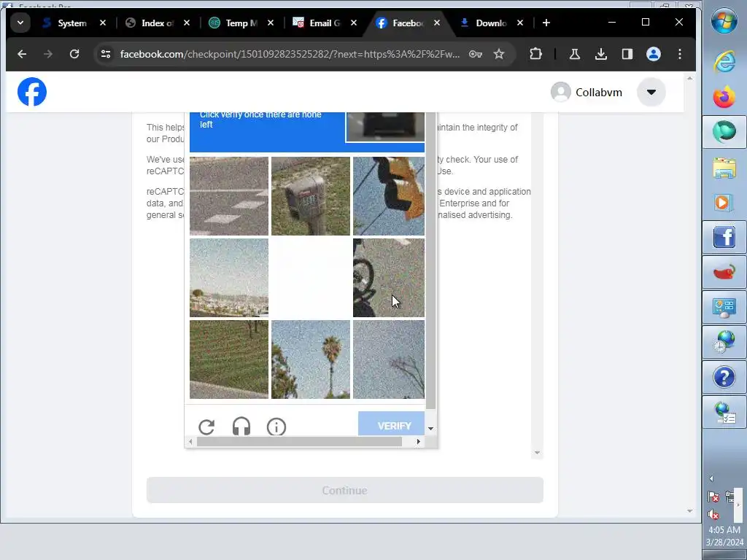Select the mailbox on grass tile
This screenshot has width=747, height=560.
311,196
